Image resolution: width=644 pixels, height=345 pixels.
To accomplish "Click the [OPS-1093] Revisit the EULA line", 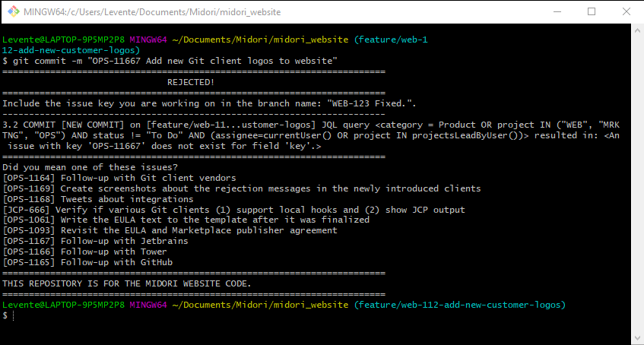I will [x=170, y=230].
